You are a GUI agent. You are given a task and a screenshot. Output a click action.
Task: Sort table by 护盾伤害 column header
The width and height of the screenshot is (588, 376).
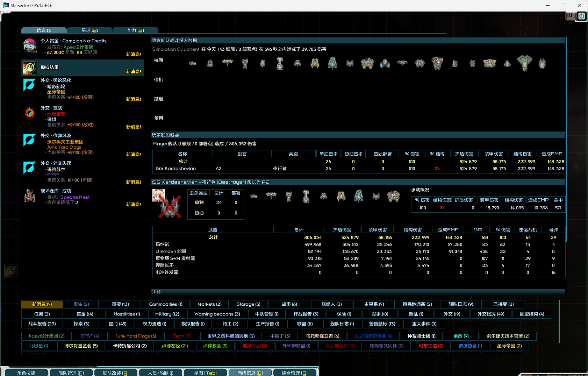point(464,154)
